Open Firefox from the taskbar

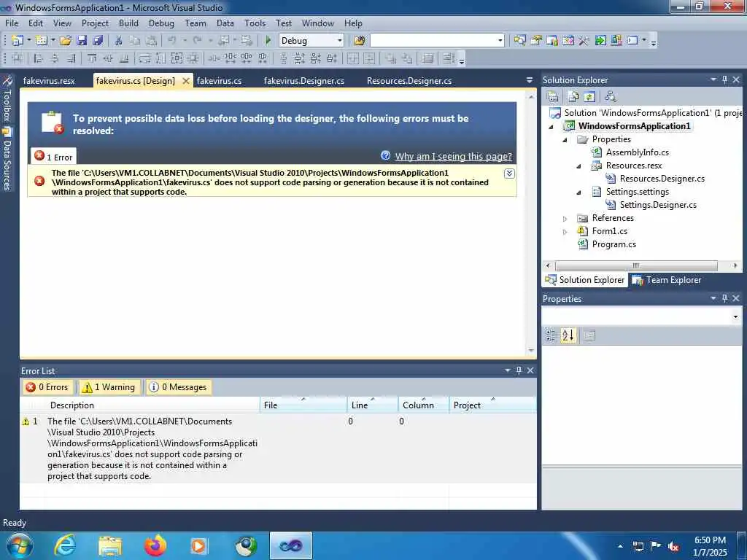coord(155,545)
